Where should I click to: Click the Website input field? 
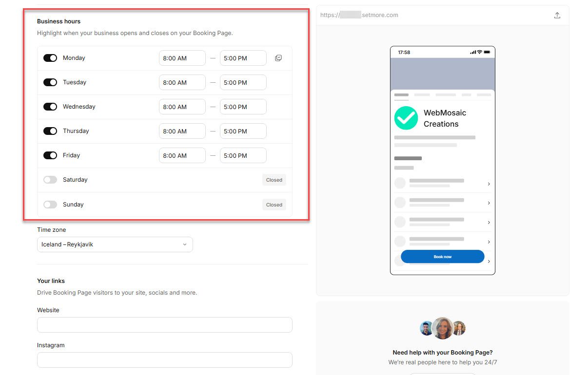pyautogui.click(x=164, y=325)
